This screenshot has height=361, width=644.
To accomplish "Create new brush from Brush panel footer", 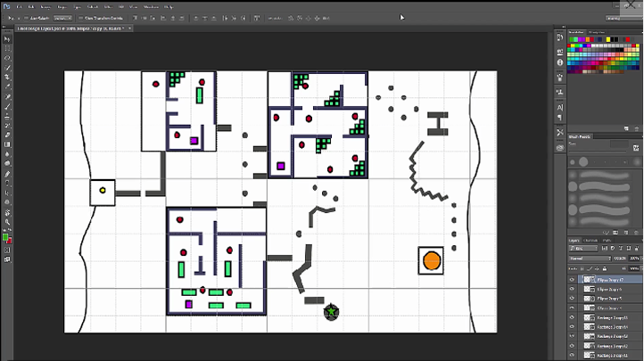I will [627, 233].
